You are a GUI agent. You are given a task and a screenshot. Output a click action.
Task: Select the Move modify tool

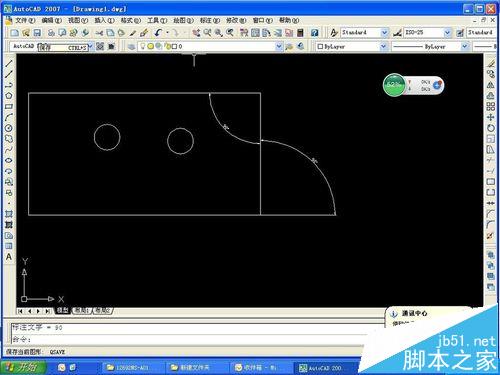(x=491, y=117)
